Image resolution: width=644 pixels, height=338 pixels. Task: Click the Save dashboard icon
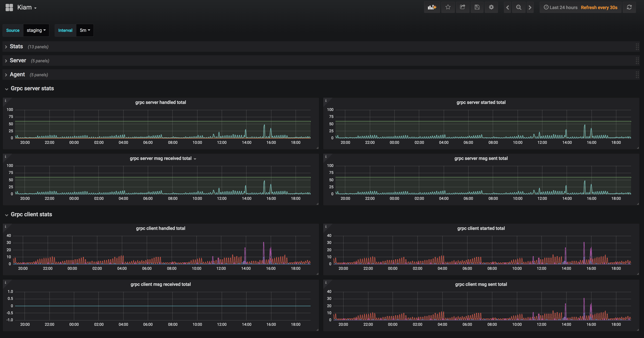[477, 7]
